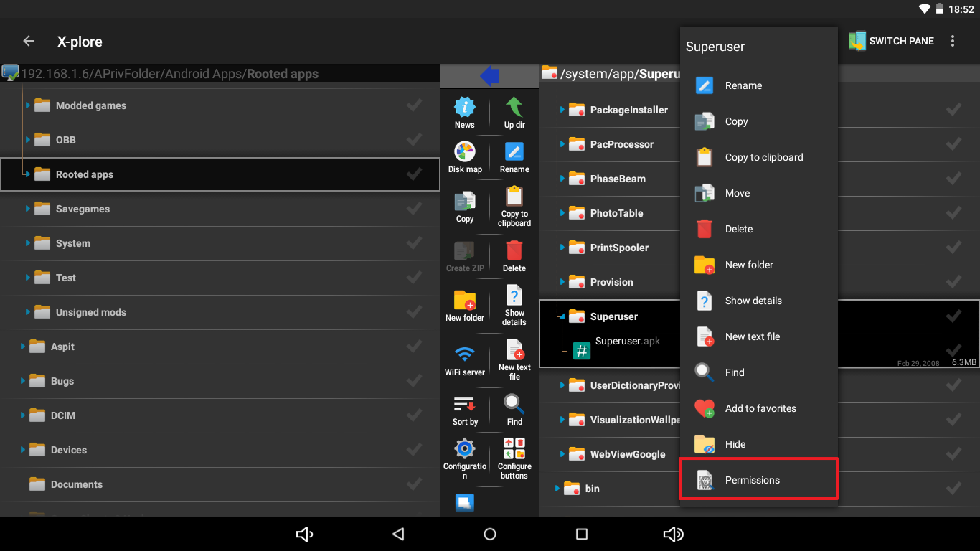Choose Rename from the Superuser menu
Screen dimensions: 980x551
tap(758, 85)
